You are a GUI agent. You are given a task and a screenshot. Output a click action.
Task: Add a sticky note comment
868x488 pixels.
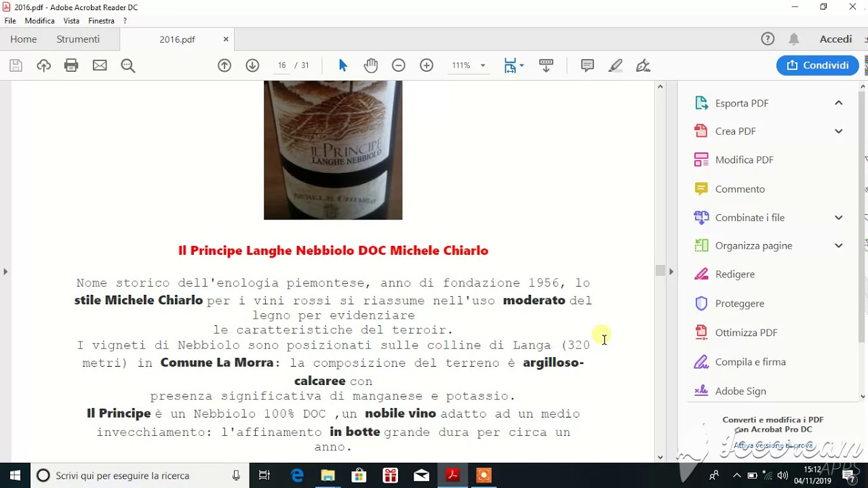tap(587, 66)
